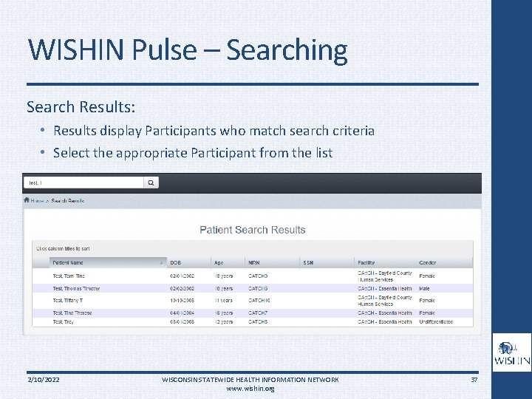Screen dimensions: 532x399
Task: Sort by the Patient Name column header
Action: tap(108, 262)
